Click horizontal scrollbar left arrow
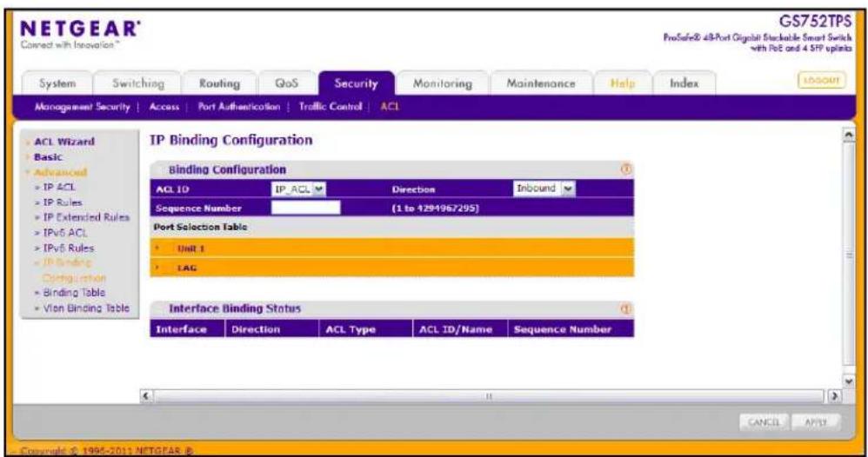 click(146, 396)
